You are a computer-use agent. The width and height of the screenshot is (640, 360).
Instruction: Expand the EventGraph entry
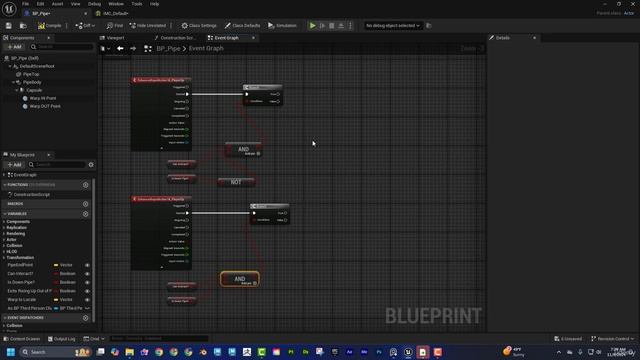(4, 175)
